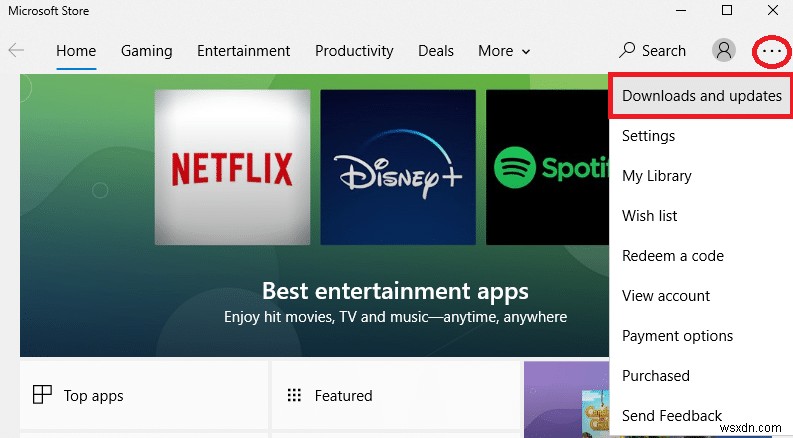The image size is (793, 438).
Task: Choose My Library in the menu
Action: pos(701,176)
